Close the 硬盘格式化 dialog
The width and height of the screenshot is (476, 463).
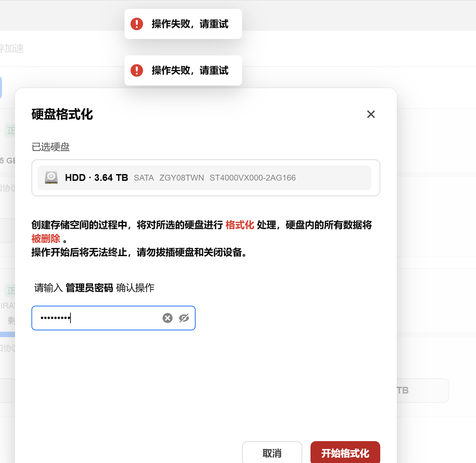coord(371,114)
